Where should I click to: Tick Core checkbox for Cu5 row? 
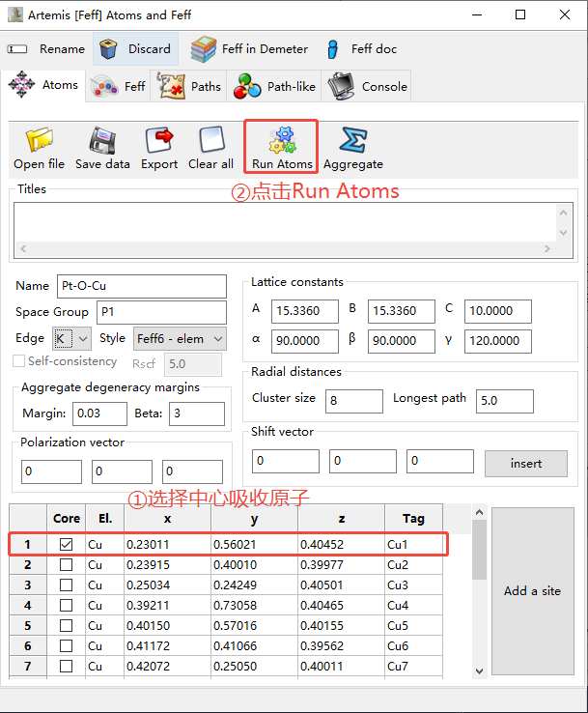(67, 625)
